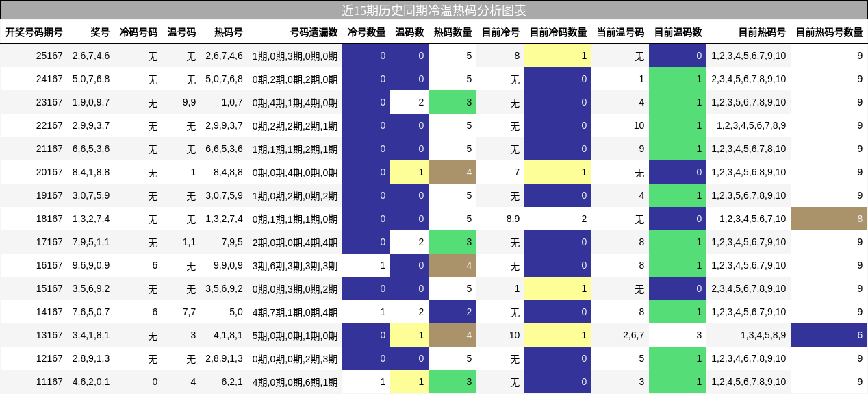This screenshot has width=868, height=394.
Task: Click 奖号 cell 1,9,0,9,7 in row 23167
Action: (x=91, y=102)
